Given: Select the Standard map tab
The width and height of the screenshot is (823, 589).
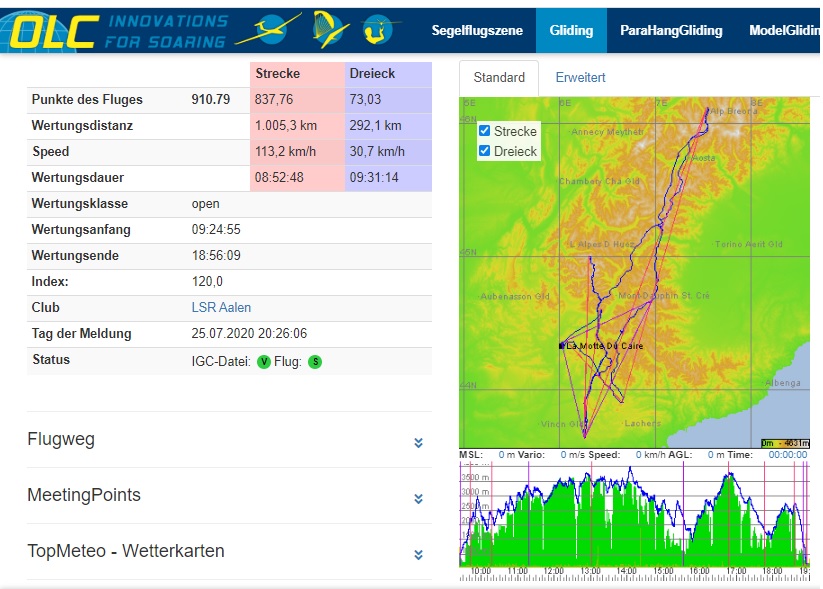Looking at the screenshot, I should pyautogui.click(x=499, y=77).
